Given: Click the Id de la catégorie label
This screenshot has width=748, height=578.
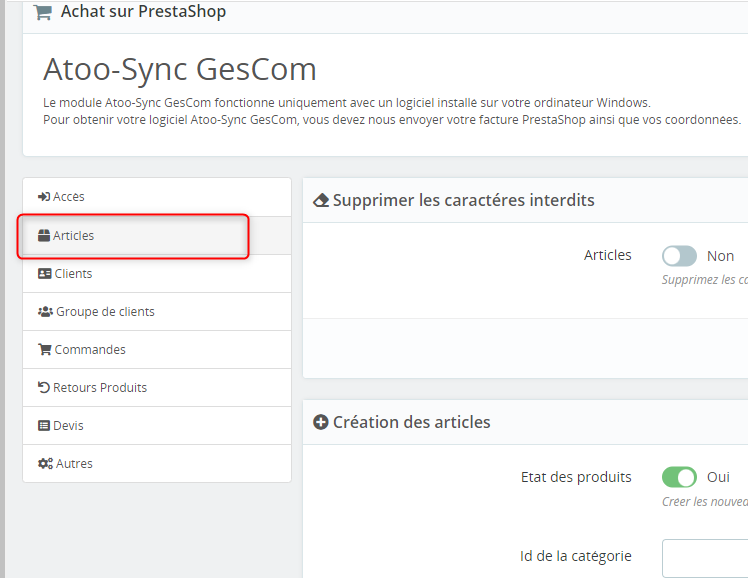Looking at the screenshot, I should coord(576,557).
